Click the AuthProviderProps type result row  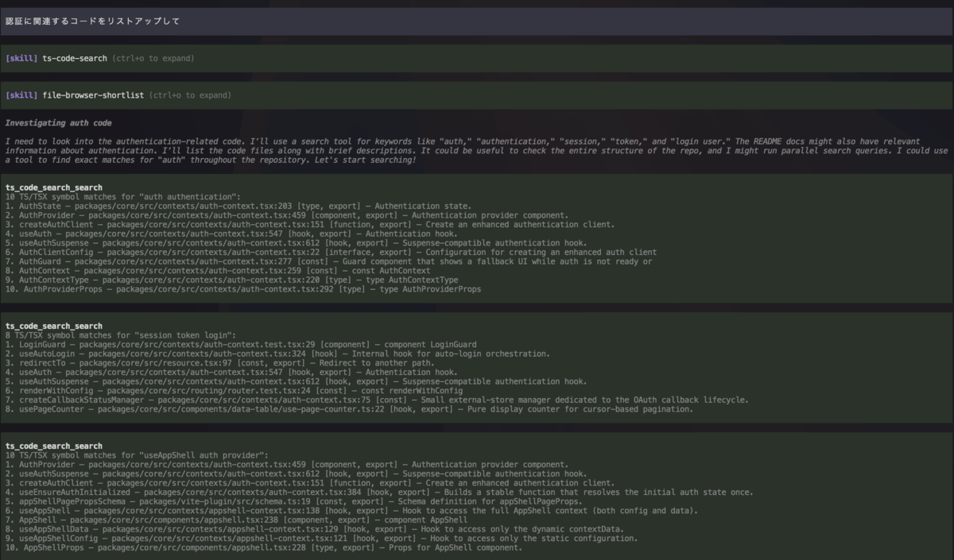243,289
